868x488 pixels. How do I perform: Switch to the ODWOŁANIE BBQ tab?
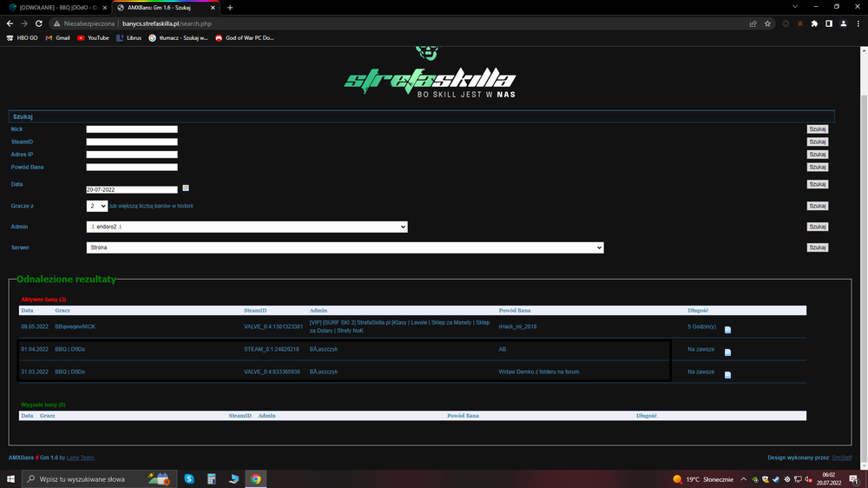56,8
